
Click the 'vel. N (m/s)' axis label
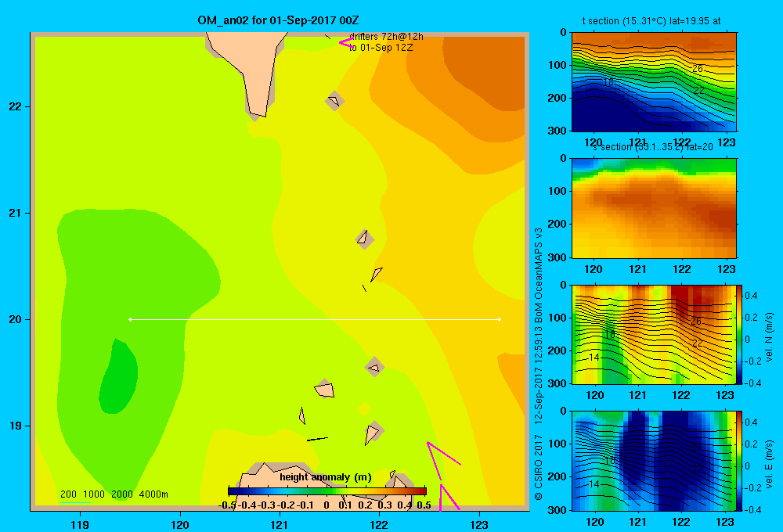[769, 337]
